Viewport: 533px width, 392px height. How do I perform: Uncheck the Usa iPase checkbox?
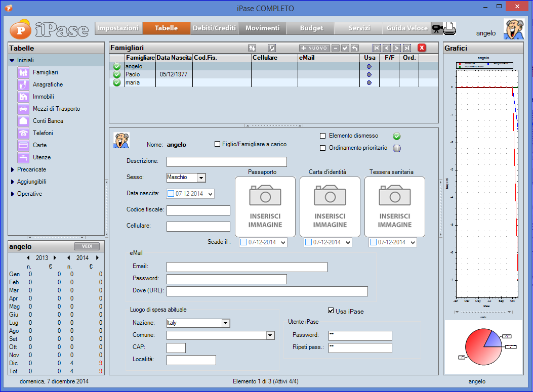click(x=331, y=311)
